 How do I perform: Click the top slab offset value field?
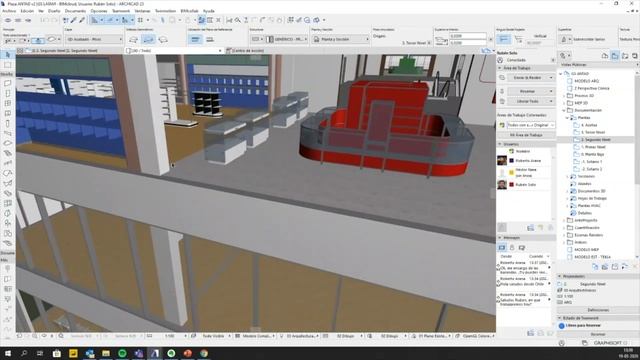468,36
